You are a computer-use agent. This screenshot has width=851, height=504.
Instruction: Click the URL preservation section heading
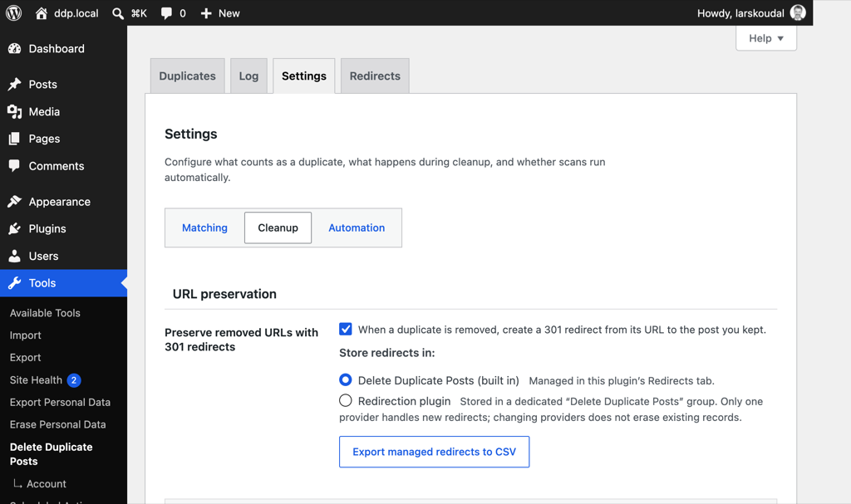pyautogui.click(x=224, y=294)
